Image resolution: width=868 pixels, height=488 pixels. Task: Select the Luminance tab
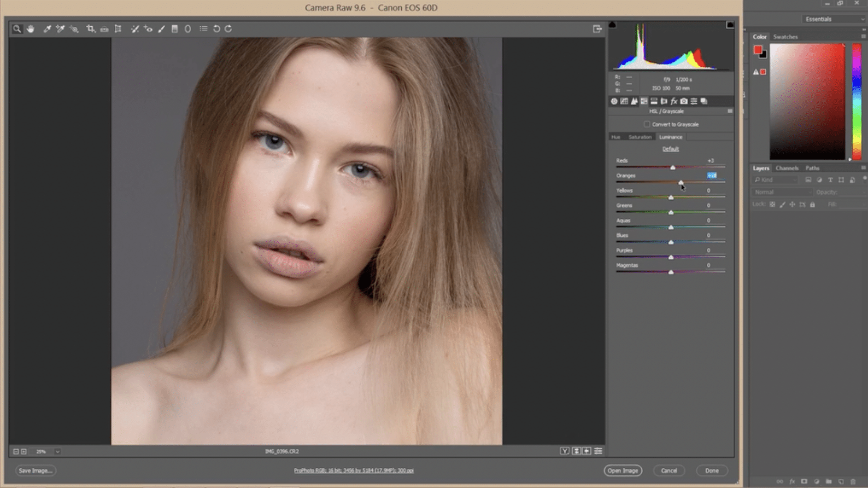[x=671, y=137]
